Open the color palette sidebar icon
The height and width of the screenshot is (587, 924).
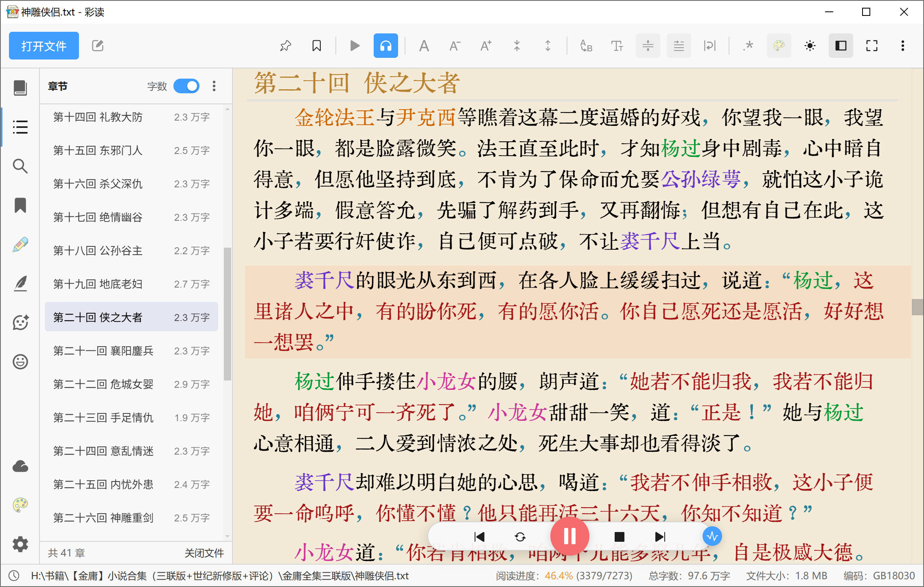20,505
